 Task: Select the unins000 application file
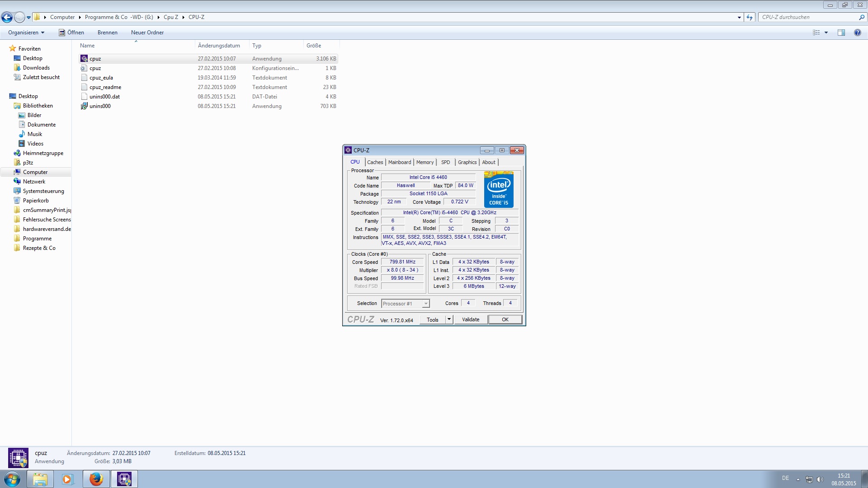tap(100, 106)
